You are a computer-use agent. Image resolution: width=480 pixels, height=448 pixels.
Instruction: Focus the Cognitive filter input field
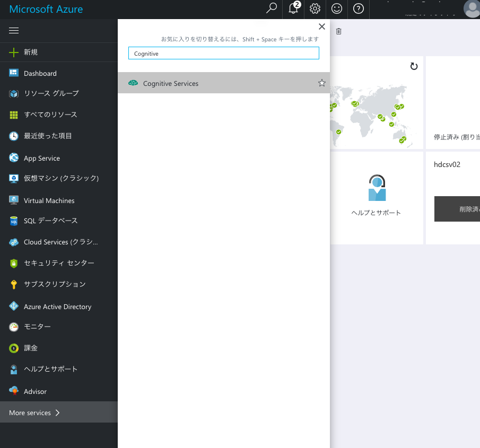pos(224,53)
